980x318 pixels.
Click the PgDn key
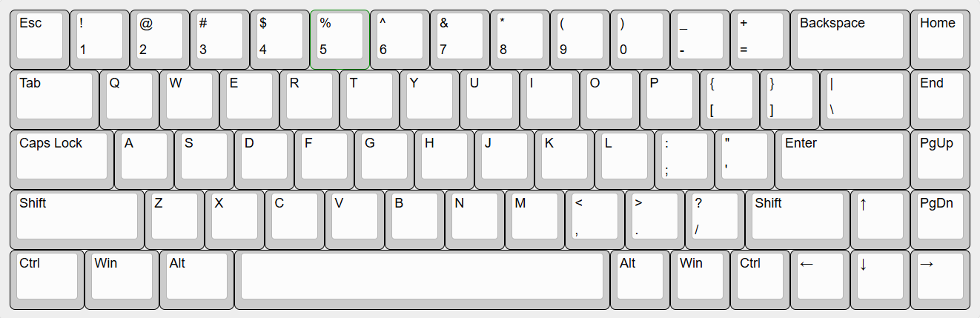click(x=940, y=219)
